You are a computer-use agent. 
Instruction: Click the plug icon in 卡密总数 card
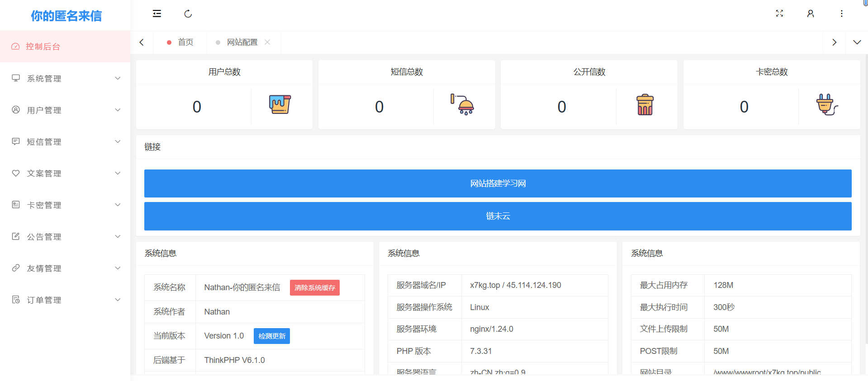[x=827, y=104]
